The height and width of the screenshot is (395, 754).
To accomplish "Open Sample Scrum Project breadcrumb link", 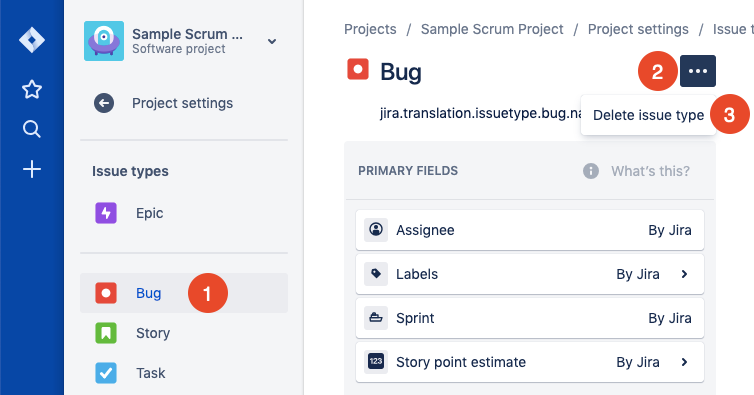I will pos(492,29).
